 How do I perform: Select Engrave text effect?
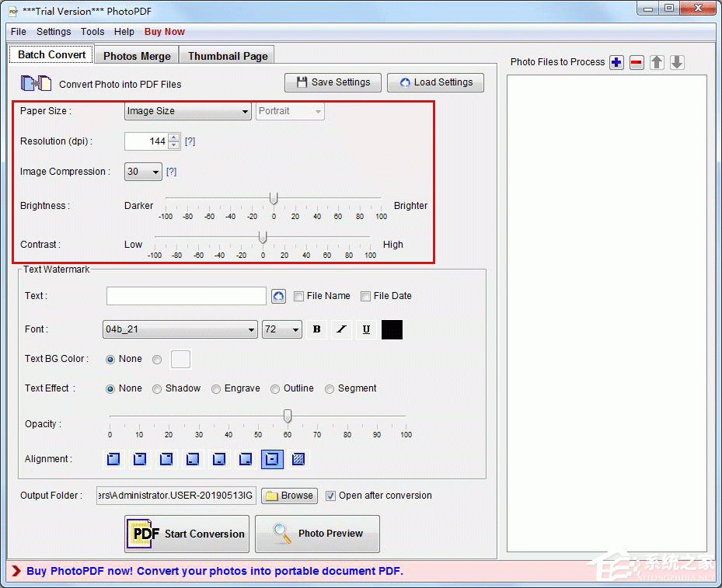[216, 389]
